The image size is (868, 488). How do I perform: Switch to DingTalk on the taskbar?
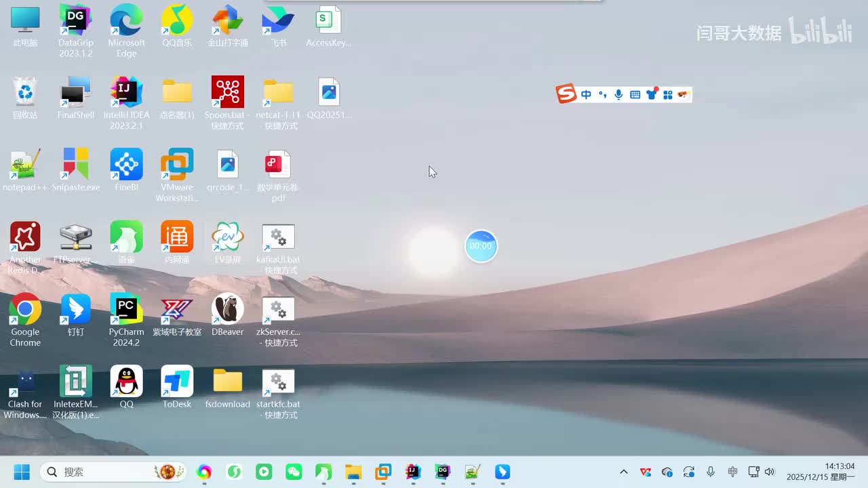(x=502, y=472)
